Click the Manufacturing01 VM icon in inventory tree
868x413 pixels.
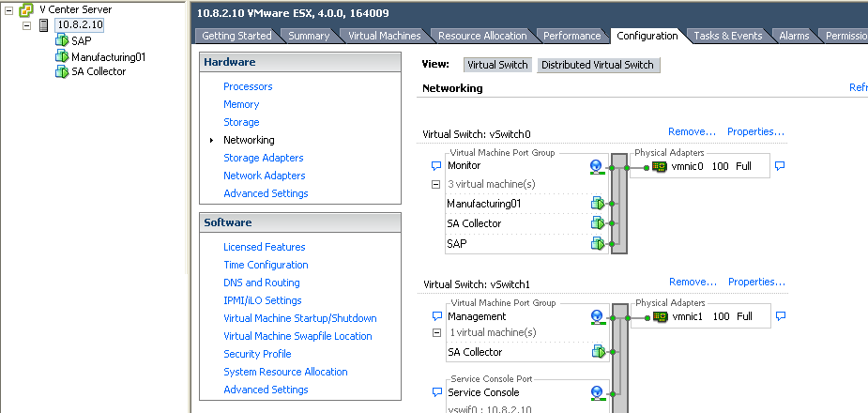click(x=62, y=56)
